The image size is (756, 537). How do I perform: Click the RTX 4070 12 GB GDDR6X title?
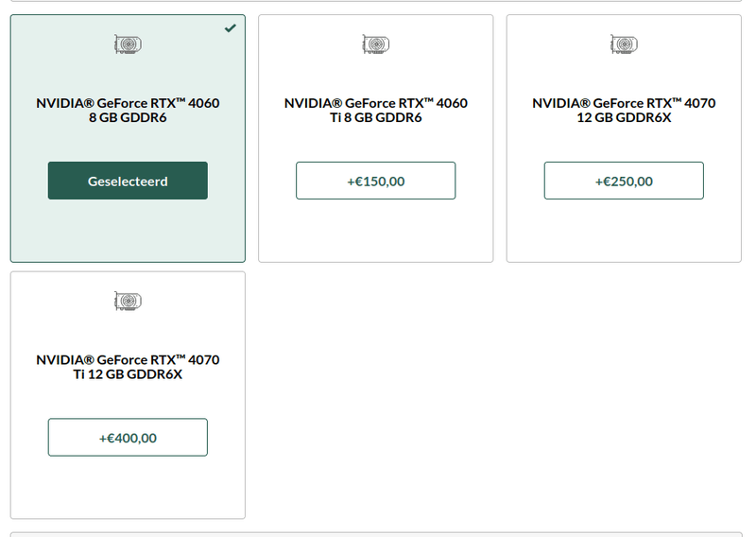[x=624, y=110]
